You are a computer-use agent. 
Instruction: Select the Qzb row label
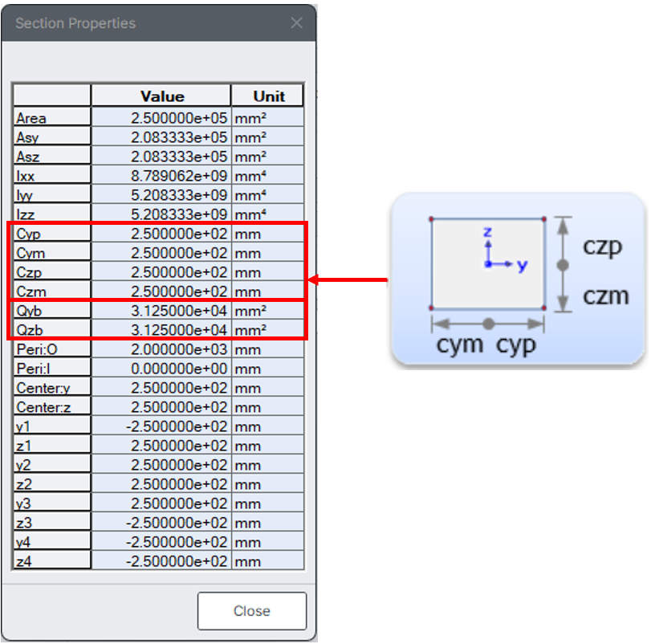[x=52, y=330]
